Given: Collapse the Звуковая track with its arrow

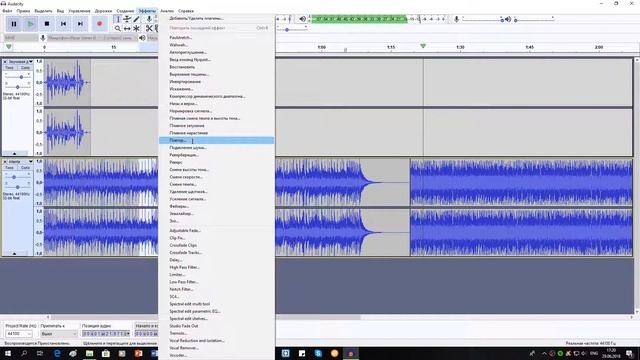Looking at the screenshot, I should (14, 153).
